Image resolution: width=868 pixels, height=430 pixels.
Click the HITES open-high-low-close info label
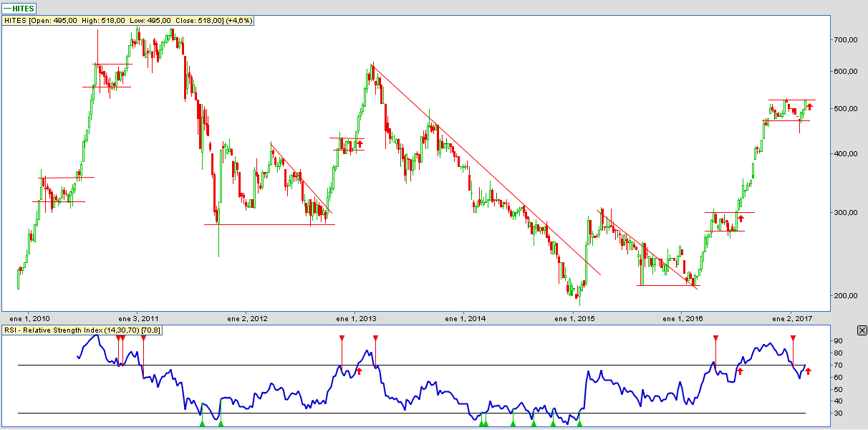pos(127,21)
